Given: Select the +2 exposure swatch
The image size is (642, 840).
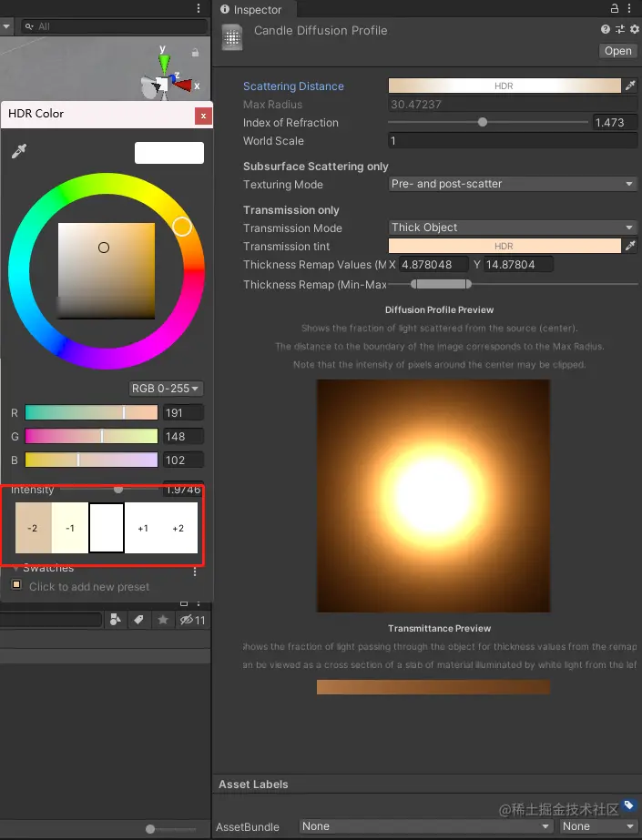Looking at the screenshot, I should tap(179, 528).
